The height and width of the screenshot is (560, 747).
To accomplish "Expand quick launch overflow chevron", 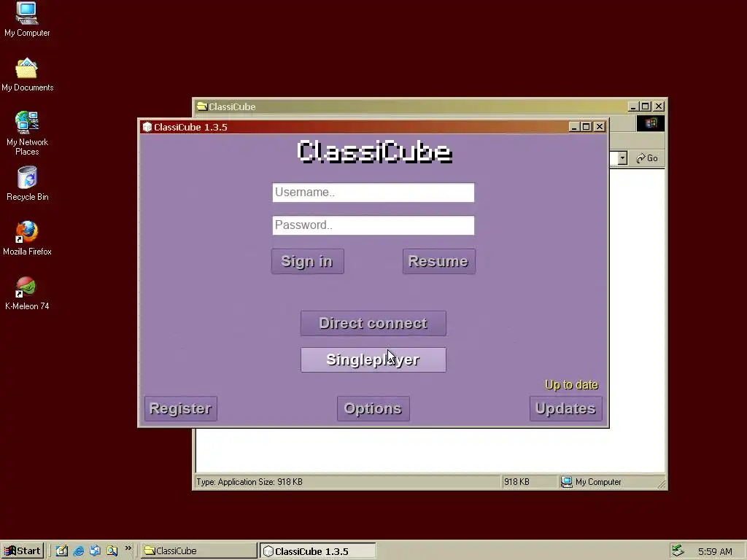I will (x=128, y=548).
